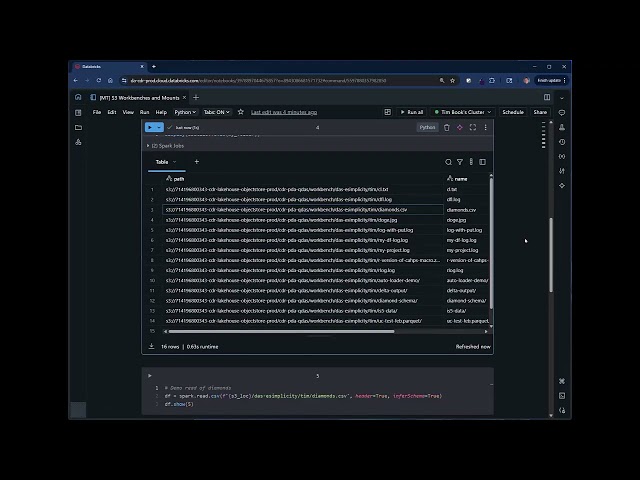The width and height of the screenshot is (640, 480).
Task: Select the diamonds.csv path cell
Action: click(x=286, y=210)
